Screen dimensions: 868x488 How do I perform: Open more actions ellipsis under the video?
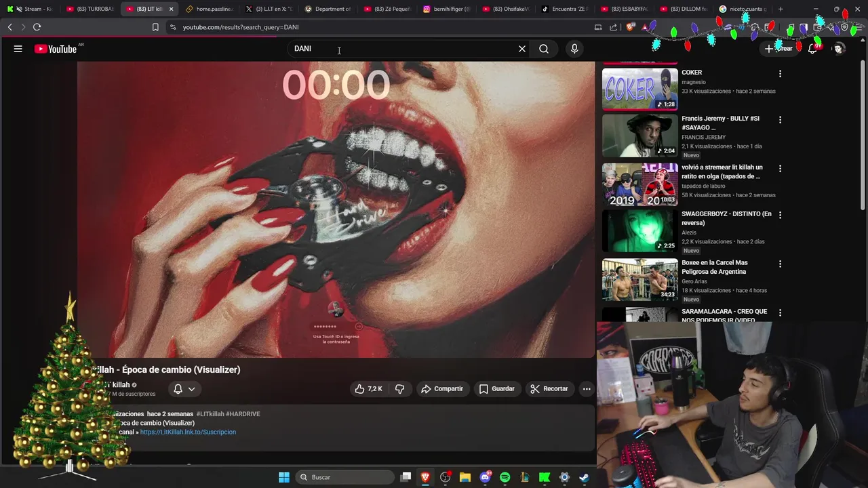point(587,389)
